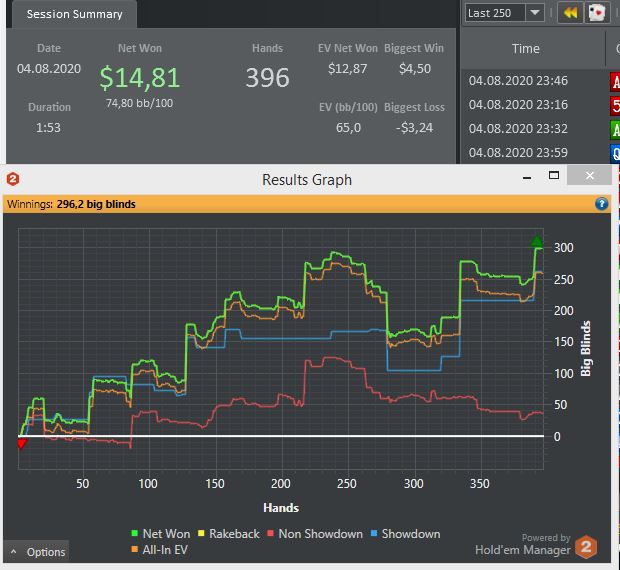Minimize the Results Graph window
620x570 pixels.
527,176
